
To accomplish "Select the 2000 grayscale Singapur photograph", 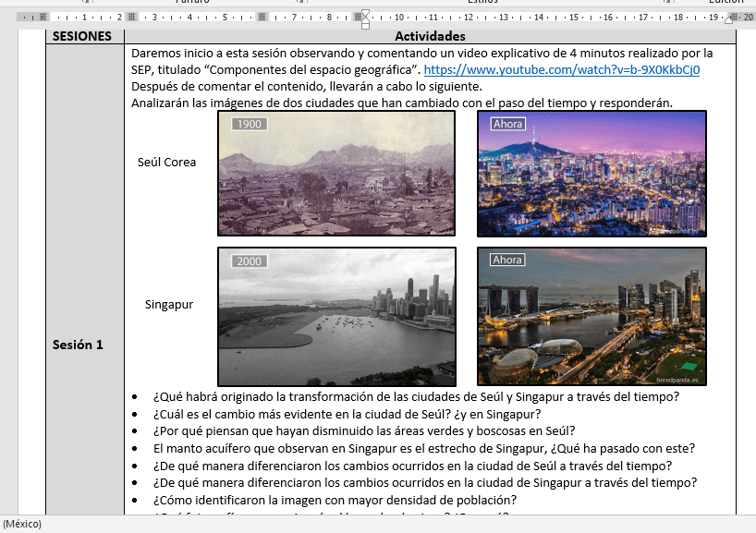I will click(x=336, y=317).
